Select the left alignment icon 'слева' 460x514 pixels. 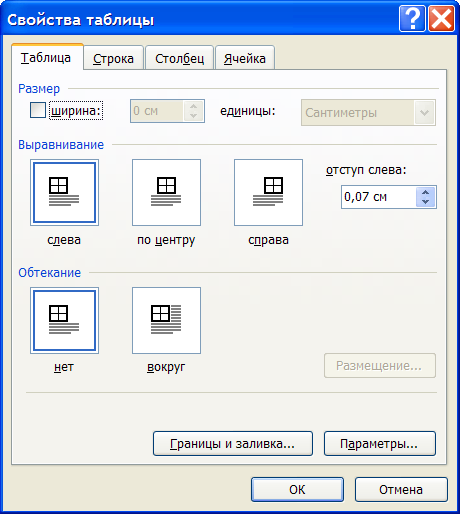[64, 192]
